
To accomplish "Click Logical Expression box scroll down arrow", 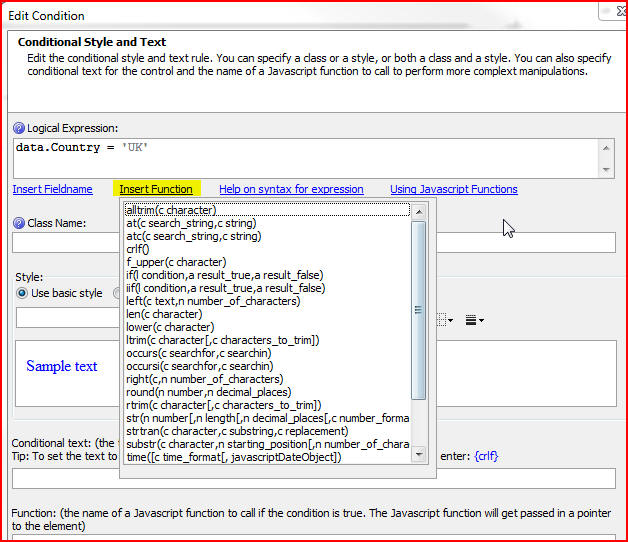I will click(606, 169).
